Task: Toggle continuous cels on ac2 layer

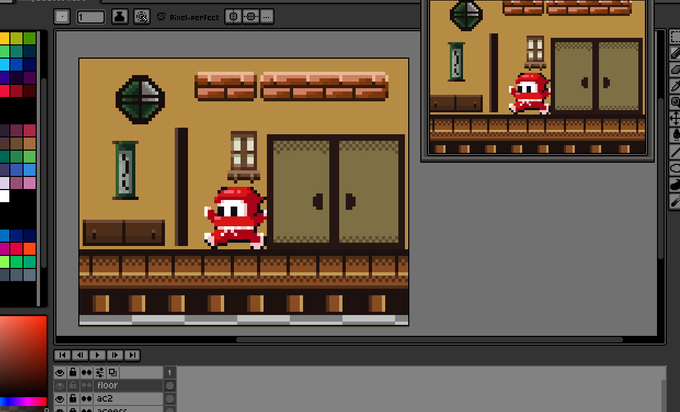Action: [x=86, y=399]
